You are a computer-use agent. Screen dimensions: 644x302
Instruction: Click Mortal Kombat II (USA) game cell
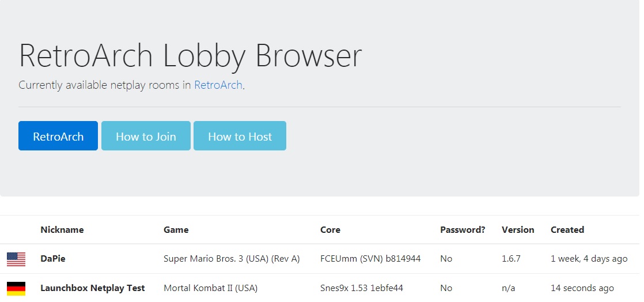click(x=211, y=288)
